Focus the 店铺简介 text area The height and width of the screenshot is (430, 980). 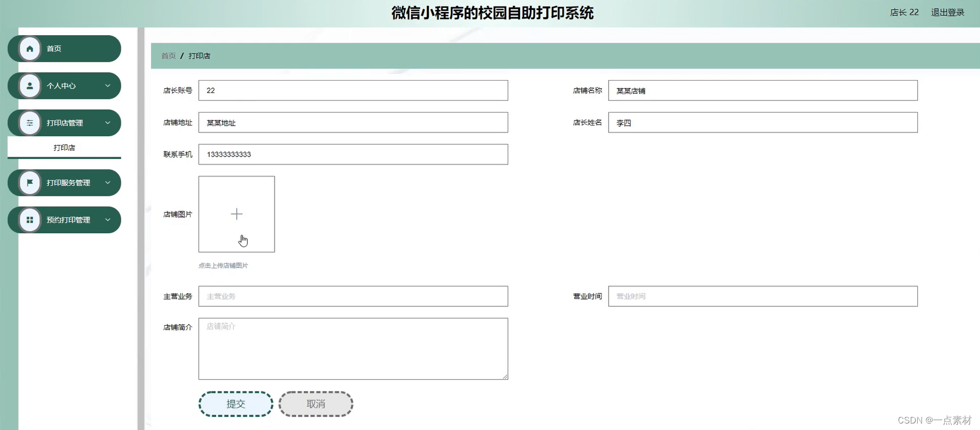(353, 349)
